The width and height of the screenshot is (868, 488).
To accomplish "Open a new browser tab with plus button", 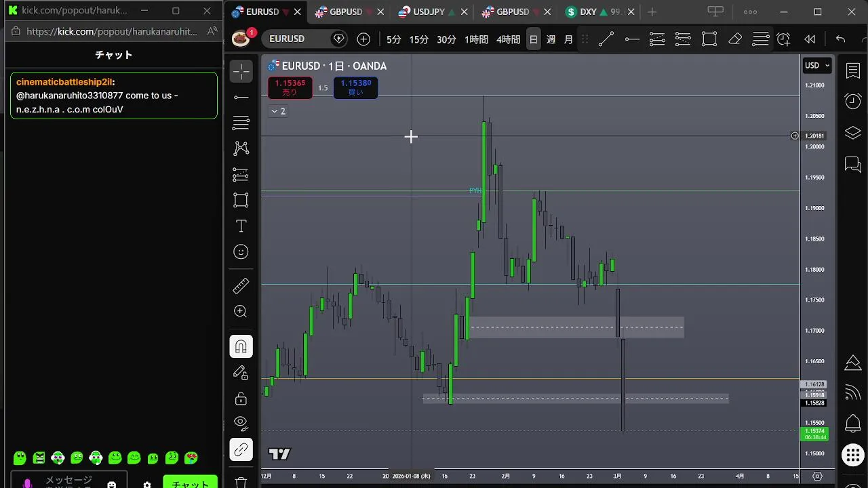I will (x=652, y=12).
